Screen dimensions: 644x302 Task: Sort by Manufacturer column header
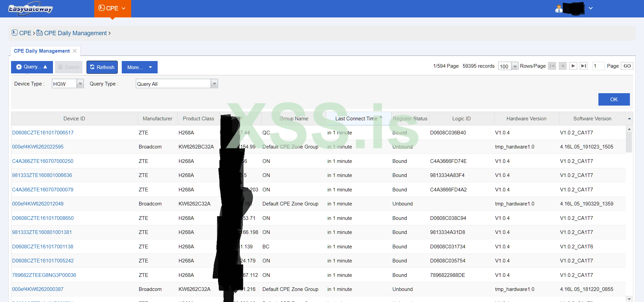158,119
